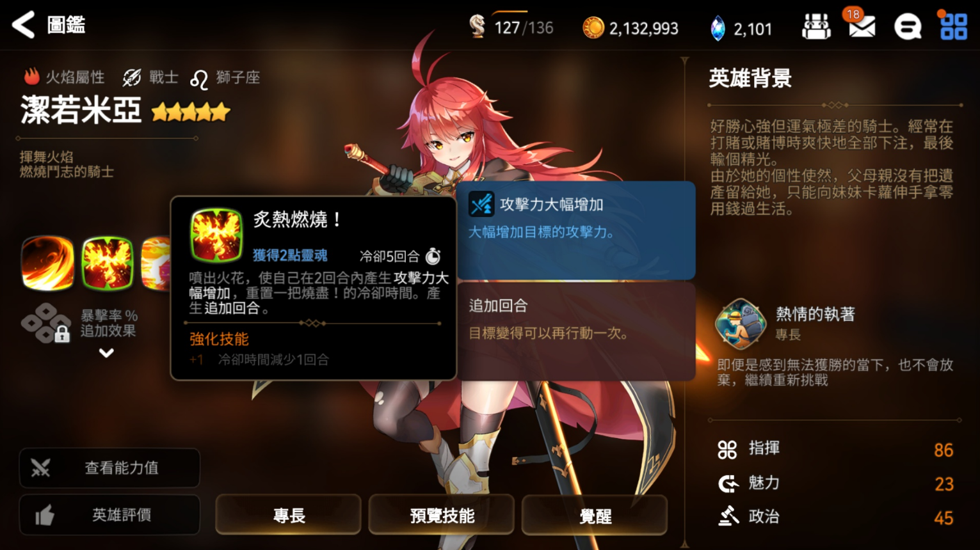The width and height of the screenshot is (980, 550).
Task: Open the mail inbox with 18 badge
Action: point(861,24)
